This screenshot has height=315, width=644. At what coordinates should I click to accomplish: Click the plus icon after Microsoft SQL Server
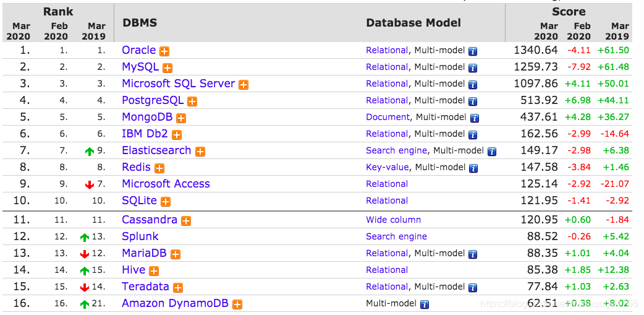click(x=244, y=85)
